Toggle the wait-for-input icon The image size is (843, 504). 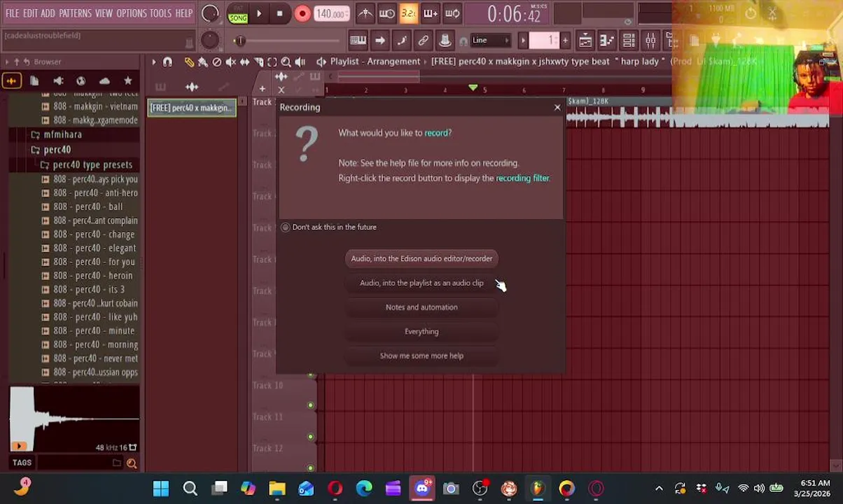pos(386,13)
